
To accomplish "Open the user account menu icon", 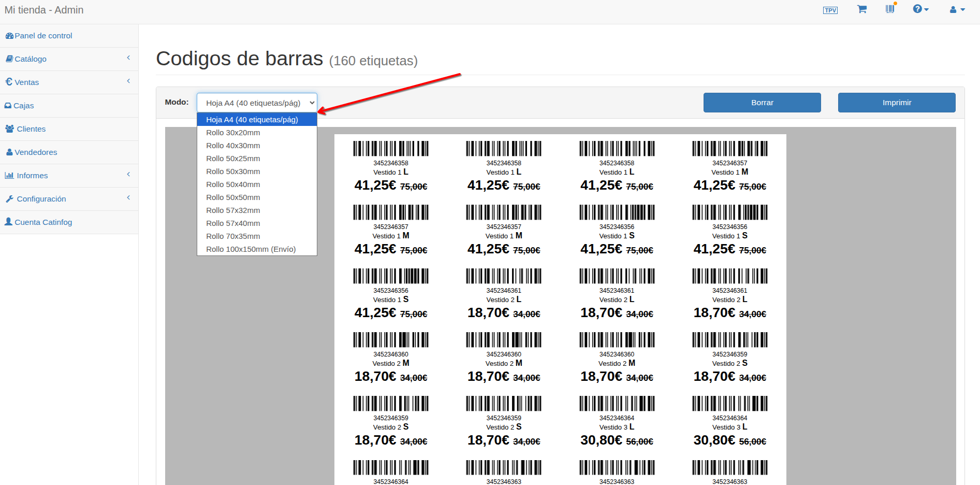I will (957, 10).
